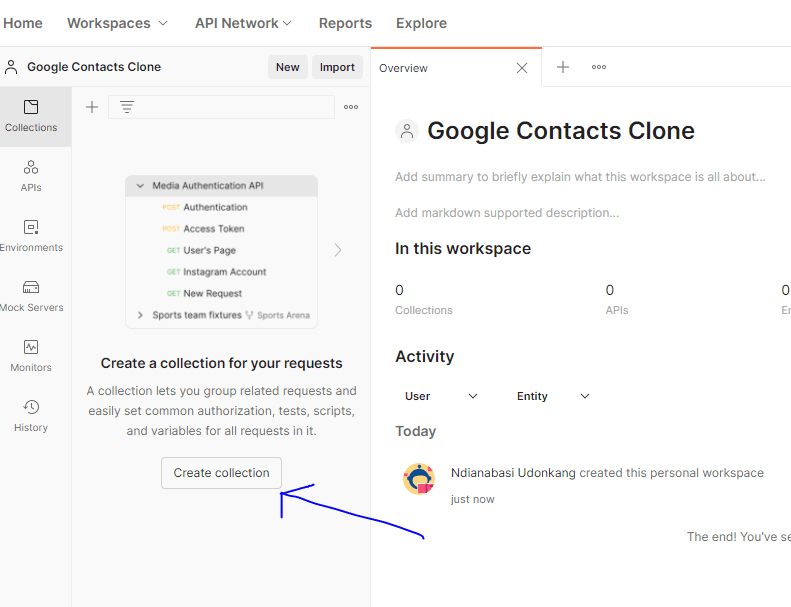This screenshot has height=607, width=791.
Task: Go to next illustration with right chevron
Action: click(x=337, y=250)
